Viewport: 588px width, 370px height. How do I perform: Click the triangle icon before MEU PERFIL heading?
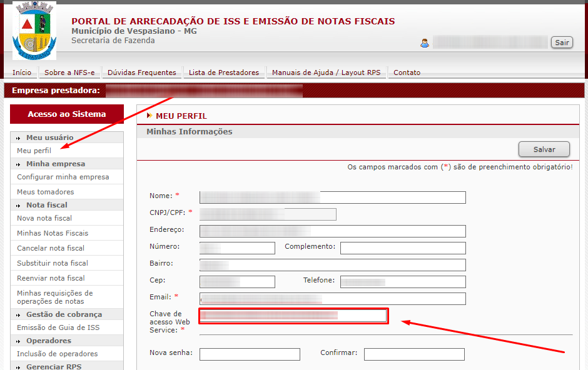point(150,116)
